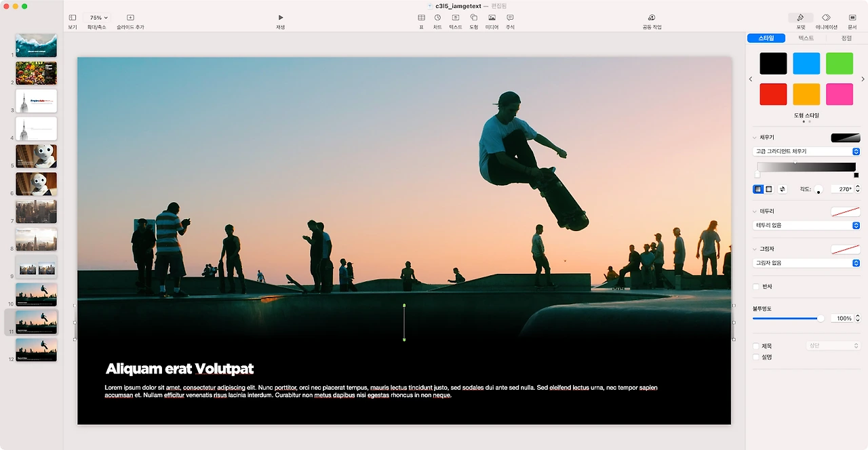This screenshot has width=868, height=450.
Task: Reverse the gradient direction
Action: point(782,189)
